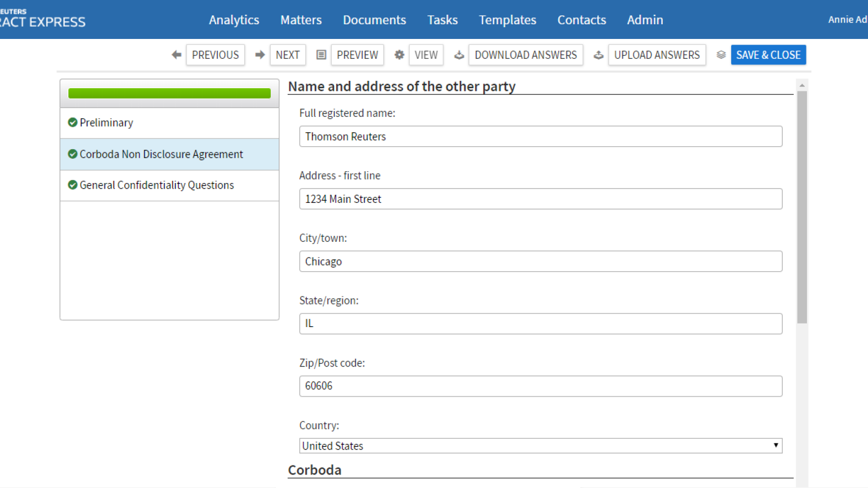Click the City/town field containing Chicago
868x488 pixels.
coord(541,261)
